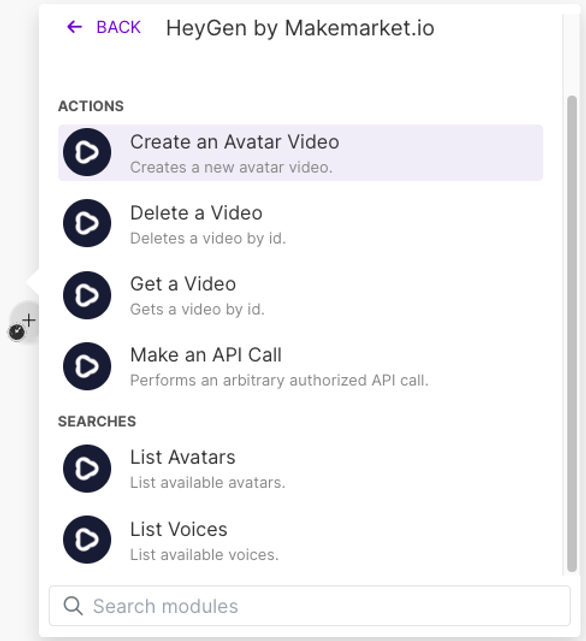Click the description 'List available voices.'
586x641 pixels.
point(204,555)
